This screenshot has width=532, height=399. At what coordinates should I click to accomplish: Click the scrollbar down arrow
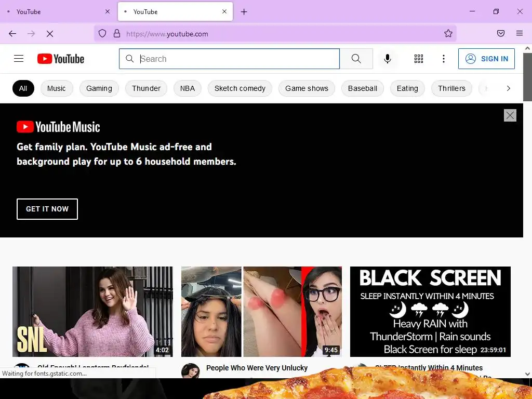528,374
